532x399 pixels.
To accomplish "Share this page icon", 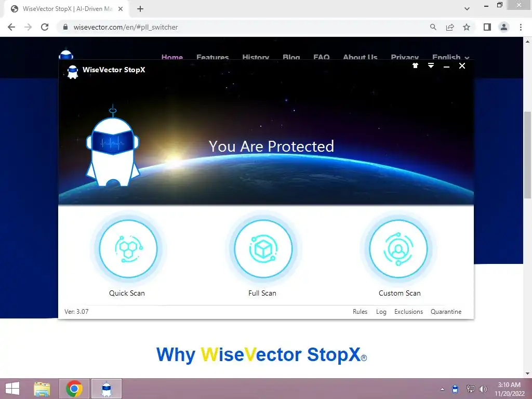I will click(450, 27).
